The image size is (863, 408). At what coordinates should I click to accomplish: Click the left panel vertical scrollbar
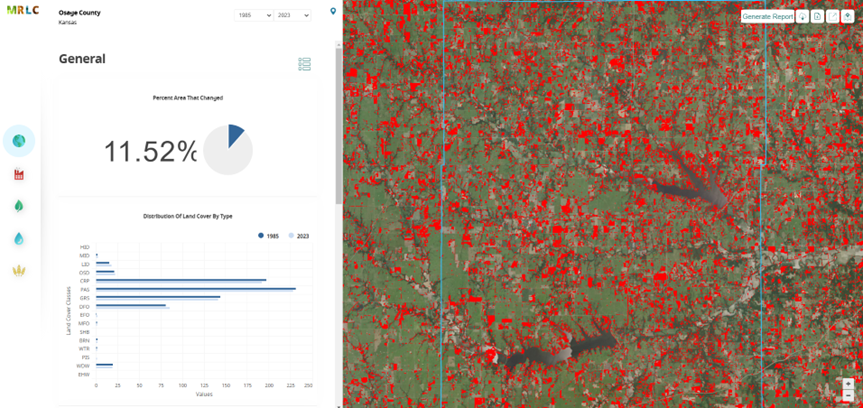click(x=339, y=126)
